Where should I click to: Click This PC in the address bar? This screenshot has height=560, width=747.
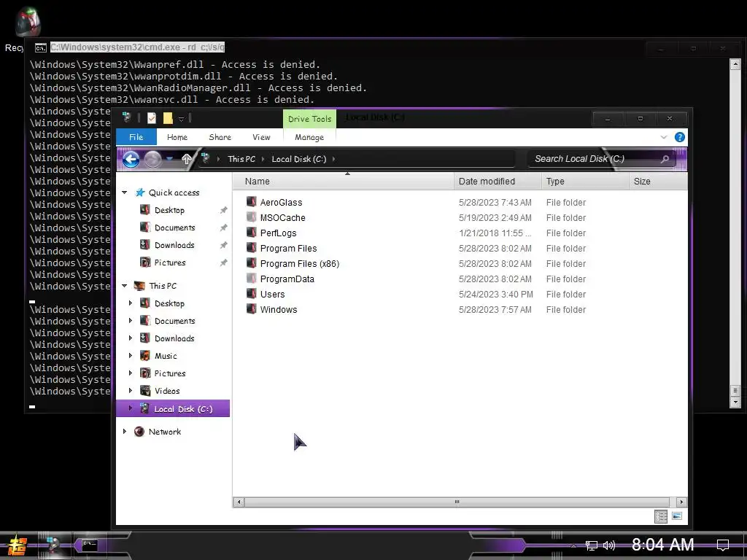(241, 159)
